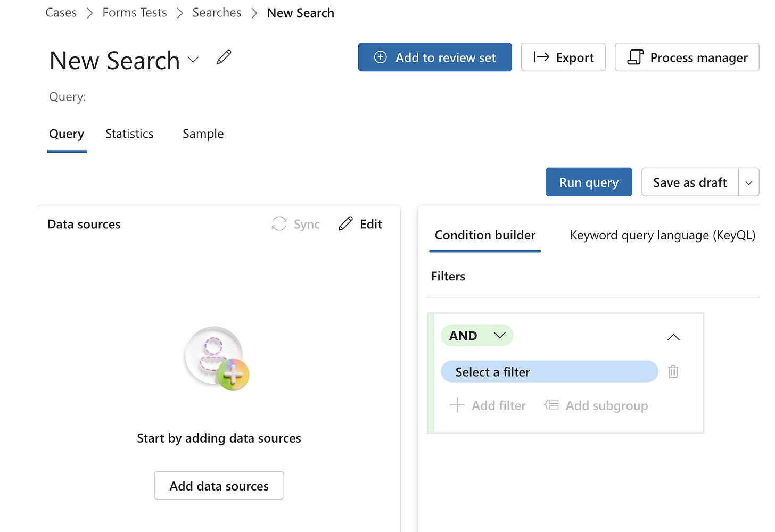Viewport: 775px width, 532px height.
Task: Expand the Save as draft options arrow
Action: pos(748,182)
